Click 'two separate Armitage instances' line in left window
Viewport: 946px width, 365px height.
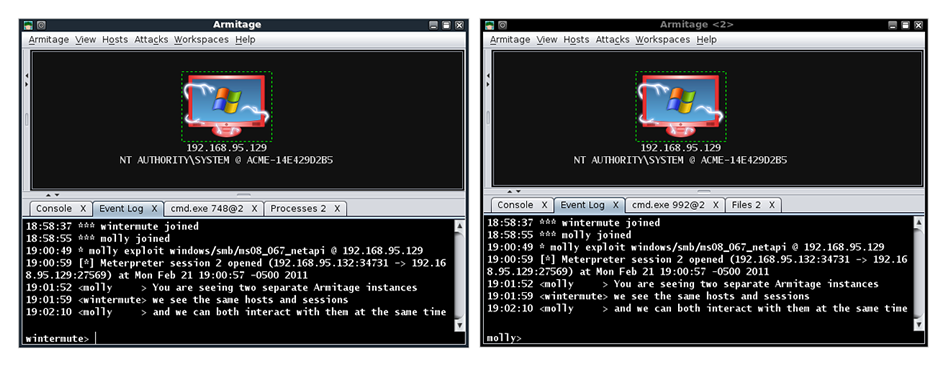(221, 288)
